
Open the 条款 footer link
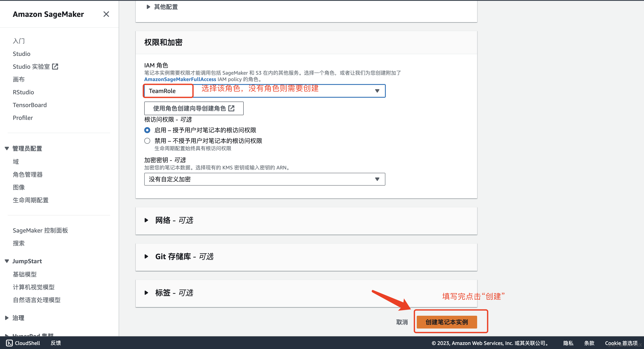click(x=589, y=343)
